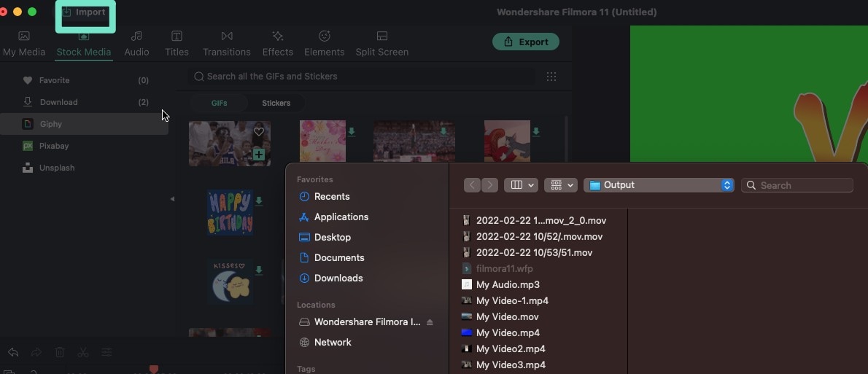
Task: Download the crowd stadium GIF
Action: coord(443,132)
